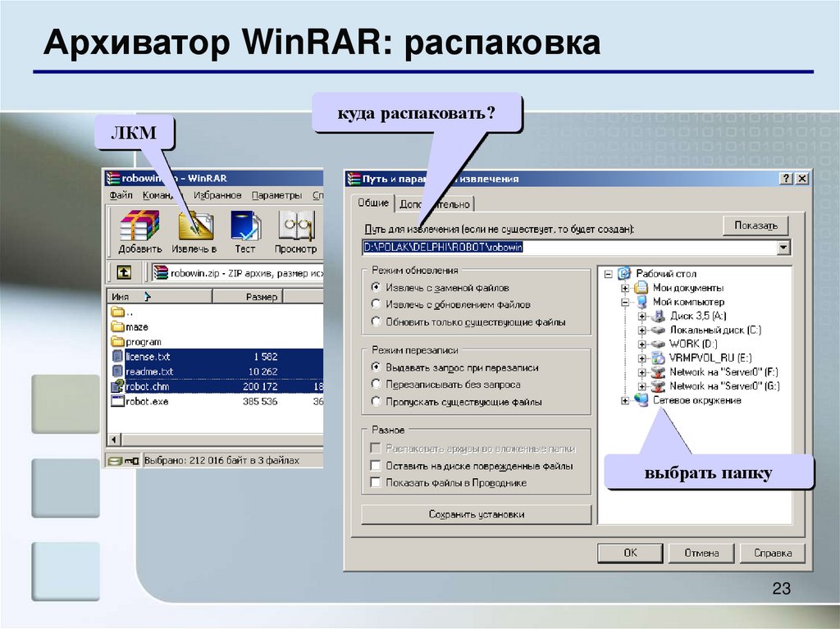Open the Параметры menu in WinRAR
Screen dimensions: 840x629
[x=277, y=195]
